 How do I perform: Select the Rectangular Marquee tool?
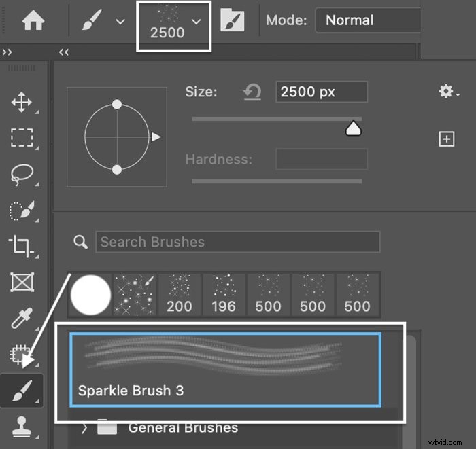click(22, 138)
